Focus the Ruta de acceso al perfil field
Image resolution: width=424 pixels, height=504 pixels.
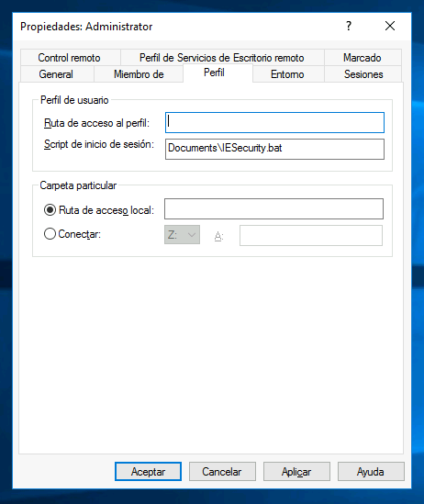coord(274,122)
